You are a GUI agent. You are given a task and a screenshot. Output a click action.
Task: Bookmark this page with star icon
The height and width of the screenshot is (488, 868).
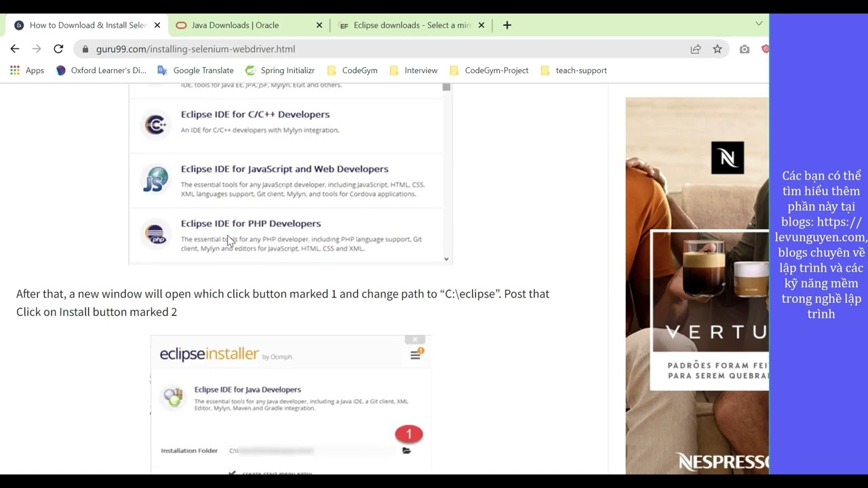click(717, 49)
